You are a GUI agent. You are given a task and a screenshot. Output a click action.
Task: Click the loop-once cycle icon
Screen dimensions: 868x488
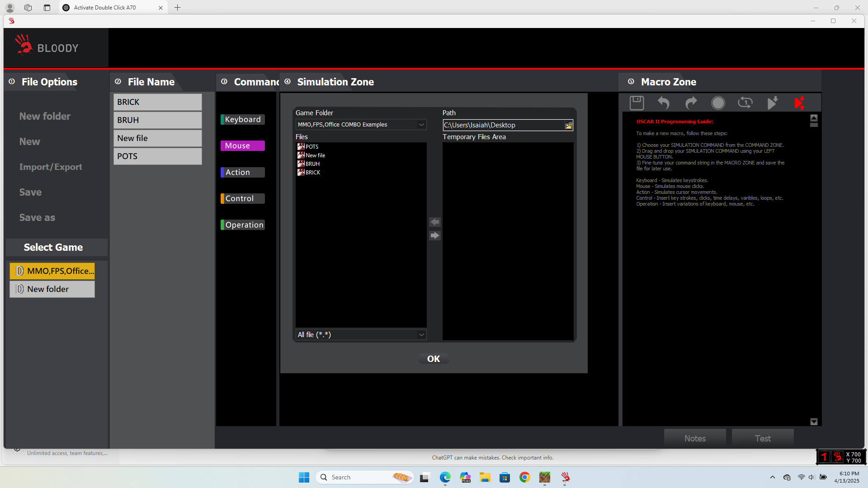[x=745, y=103]
